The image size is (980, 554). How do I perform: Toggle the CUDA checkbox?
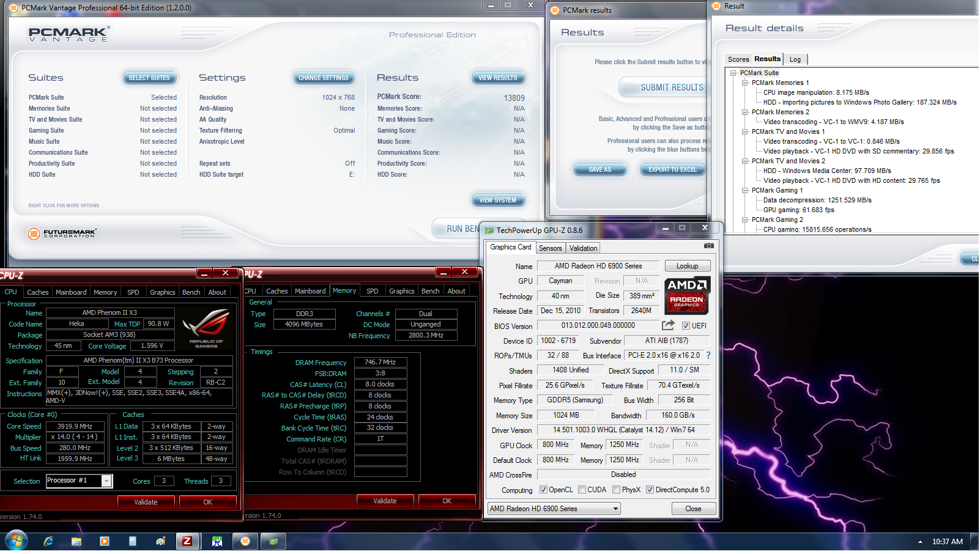pyautogui.click(x=582, y=490)
